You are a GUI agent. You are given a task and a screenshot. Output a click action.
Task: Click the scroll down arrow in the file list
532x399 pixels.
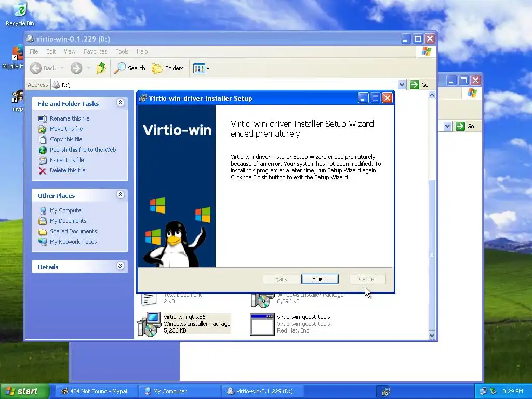(432, 335)
